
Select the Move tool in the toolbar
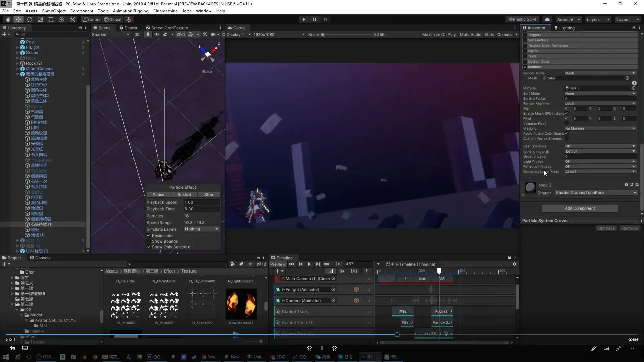click(18, 19)
